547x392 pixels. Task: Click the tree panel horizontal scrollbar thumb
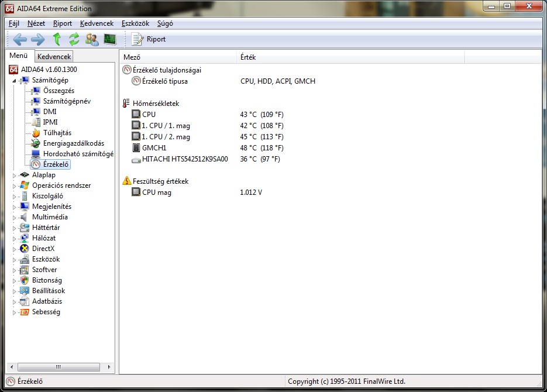[x=59, y=367]
